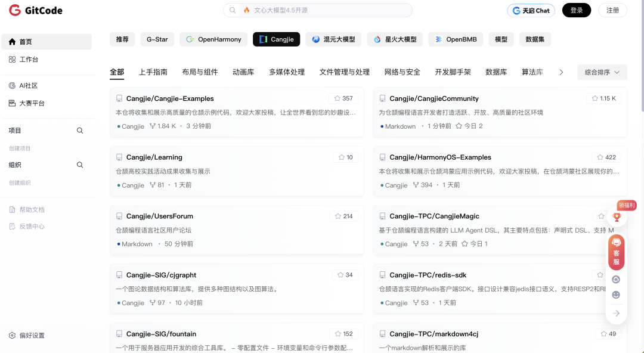Open the red 客服 customer service button

(616, 252)
